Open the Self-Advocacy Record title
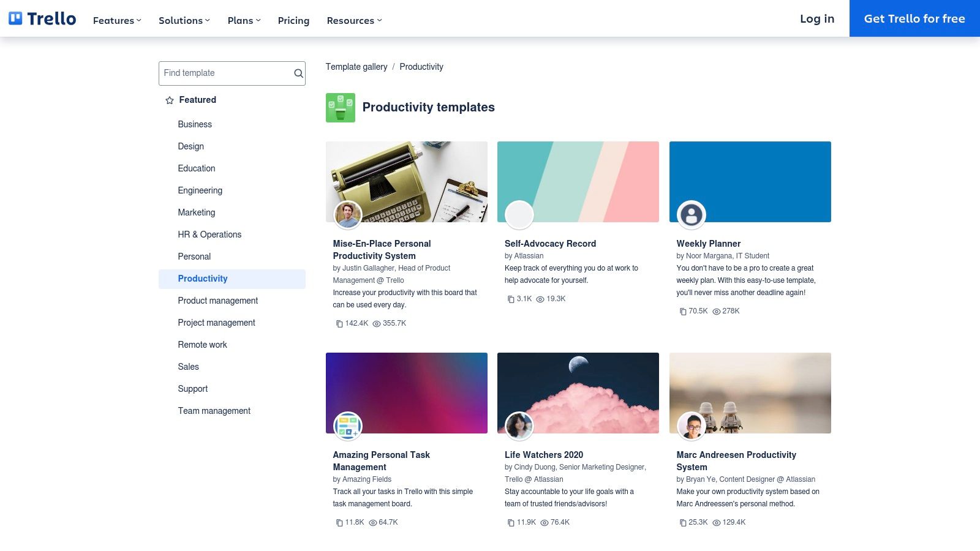 [550, 244]
